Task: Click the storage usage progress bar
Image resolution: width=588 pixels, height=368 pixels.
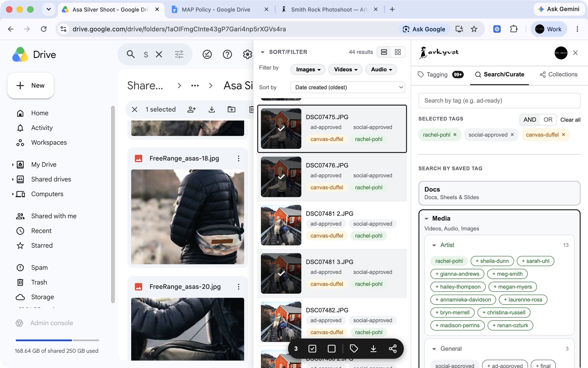Action: point(57,341)
